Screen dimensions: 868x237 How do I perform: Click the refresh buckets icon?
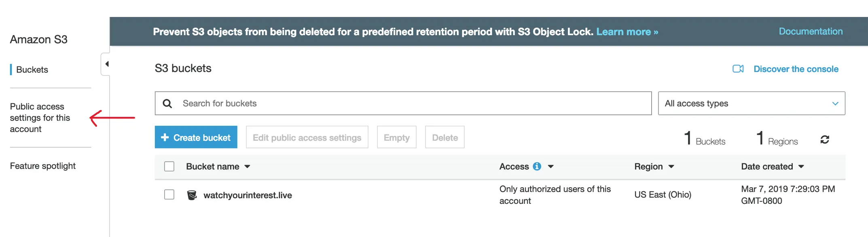[825, 140]
